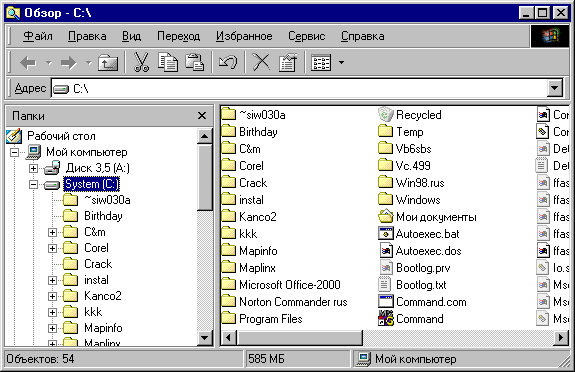The width and height of the screenshot is (575, 372).
Task: Open the Сервис menu
Action: click(307, 36)
